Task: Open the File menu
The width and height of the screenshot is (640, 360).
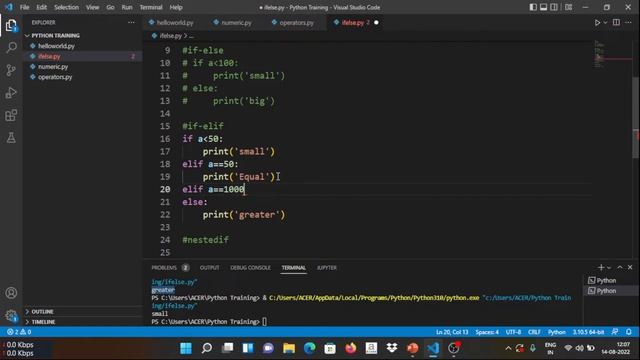Action: point(24,7)
